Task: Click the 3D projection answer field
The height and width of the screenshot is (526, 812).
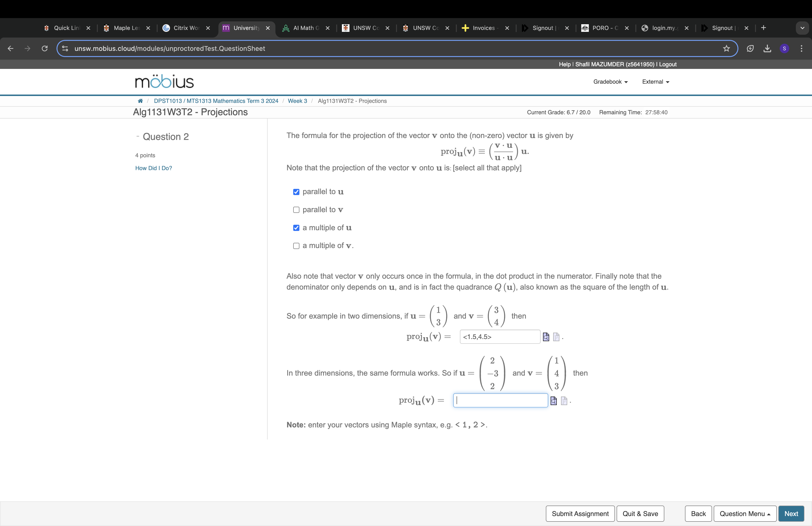Action: tap(500, 400)
